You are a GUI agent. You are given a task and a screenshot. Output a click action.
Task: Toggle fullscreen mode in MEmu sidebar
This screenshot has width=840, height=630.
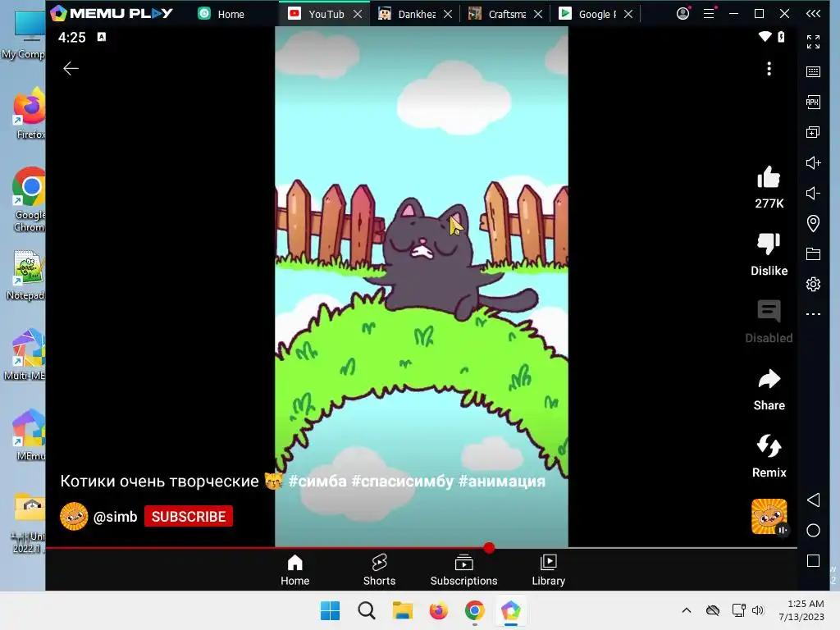tap(813, 42)
